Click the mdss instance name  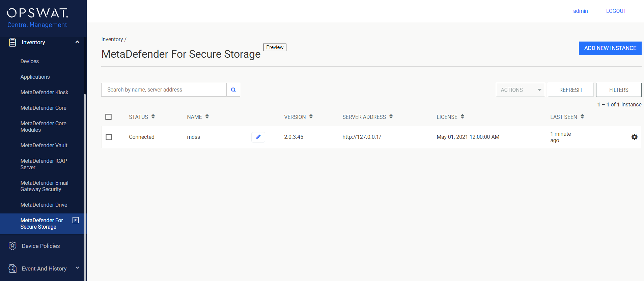coord(194,137)
